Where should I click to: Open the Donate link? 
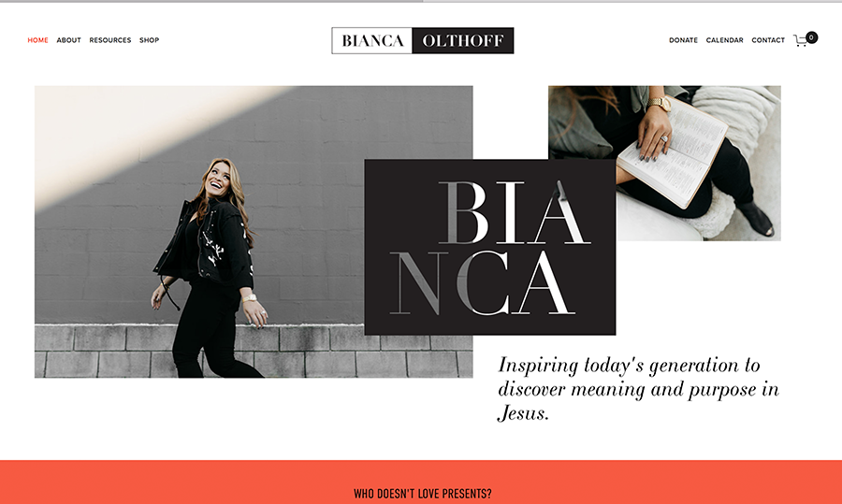[683, 40]
